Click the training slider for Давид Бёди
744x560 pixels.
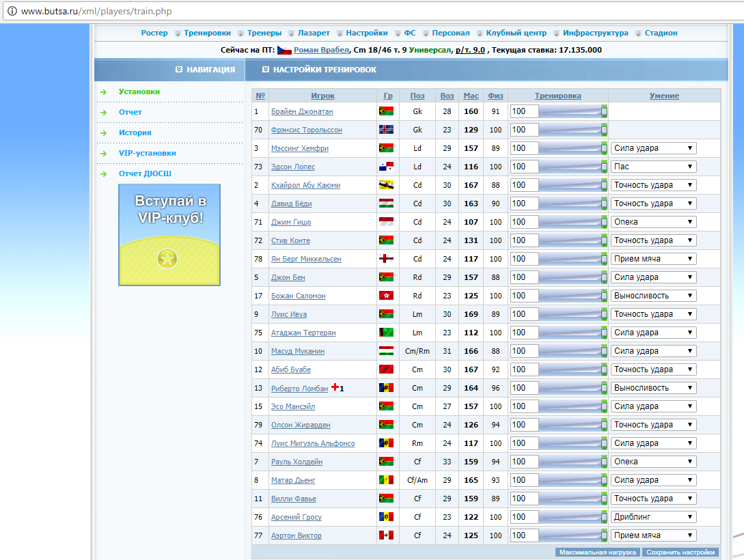pos(573,204)
